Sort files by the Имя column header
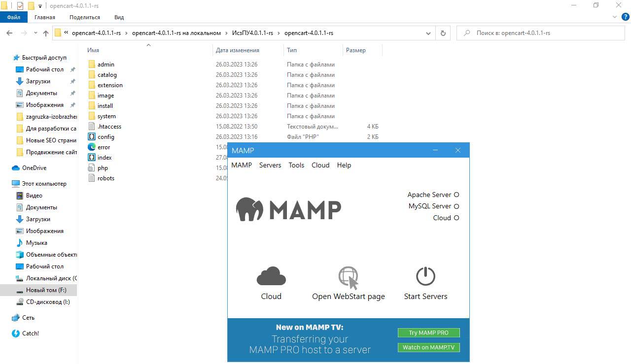 (93, 50)
